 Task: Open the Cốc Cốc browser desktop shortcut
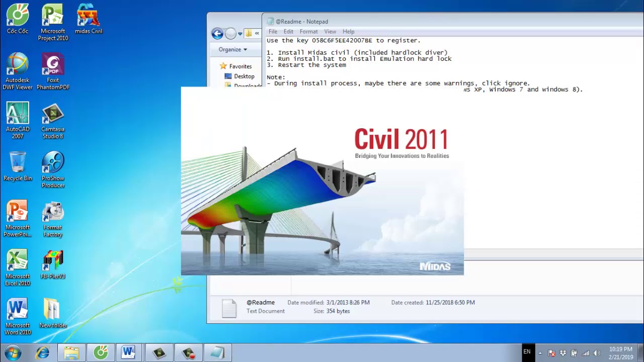18,19
